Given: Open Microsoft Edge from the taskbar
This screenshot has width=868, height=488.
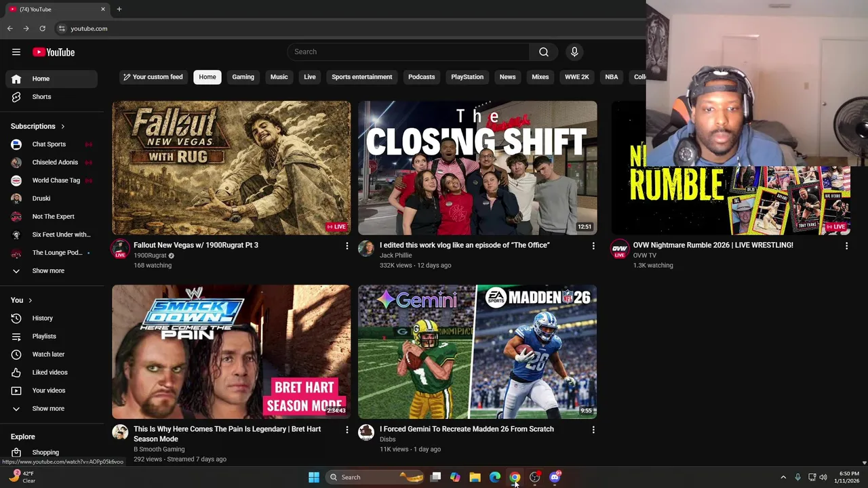Looking at the screenshot, I should tap(495, 477).
